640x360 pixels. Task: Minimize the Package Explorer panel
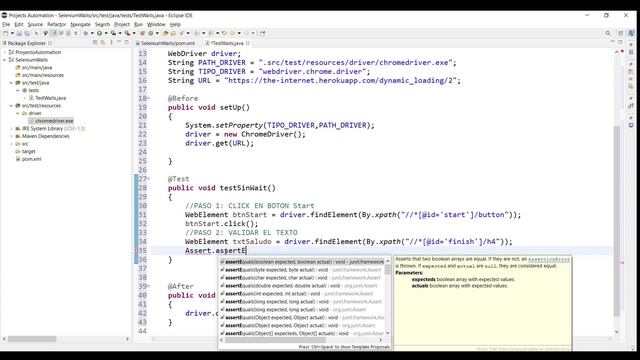[119, 42]
